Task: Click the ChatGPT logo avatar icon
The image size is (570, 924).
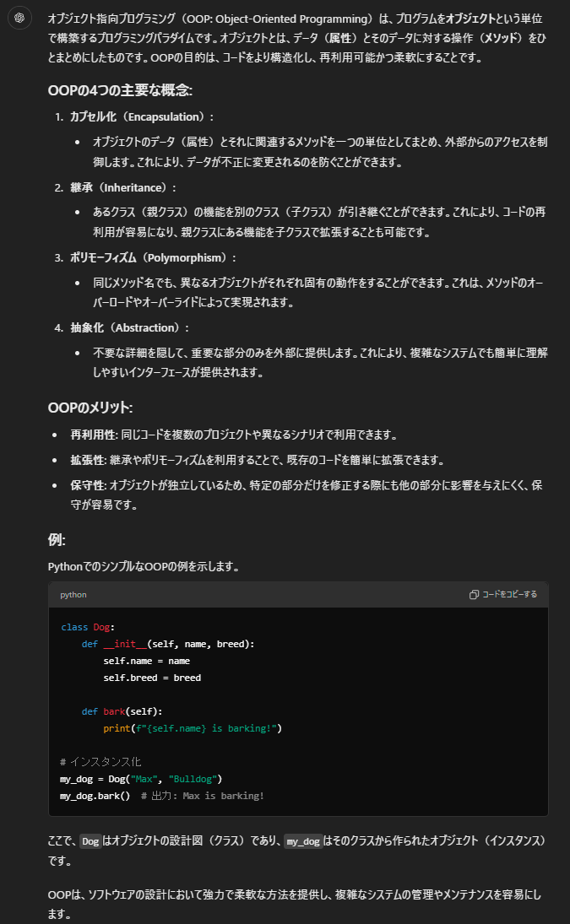Action: point(19,18)
